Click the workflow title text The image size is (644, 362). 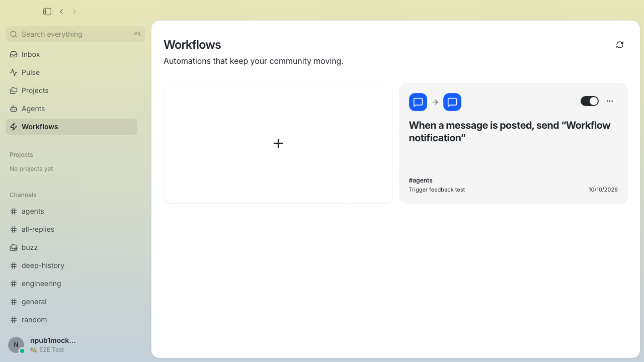[510, 131]
